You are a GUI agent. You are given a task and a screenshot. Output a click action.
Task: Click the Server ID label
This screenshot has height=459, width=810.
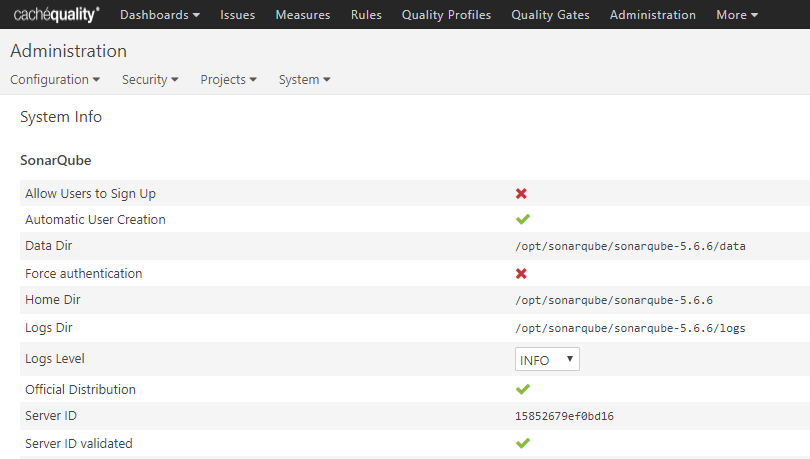click(51, 416)
